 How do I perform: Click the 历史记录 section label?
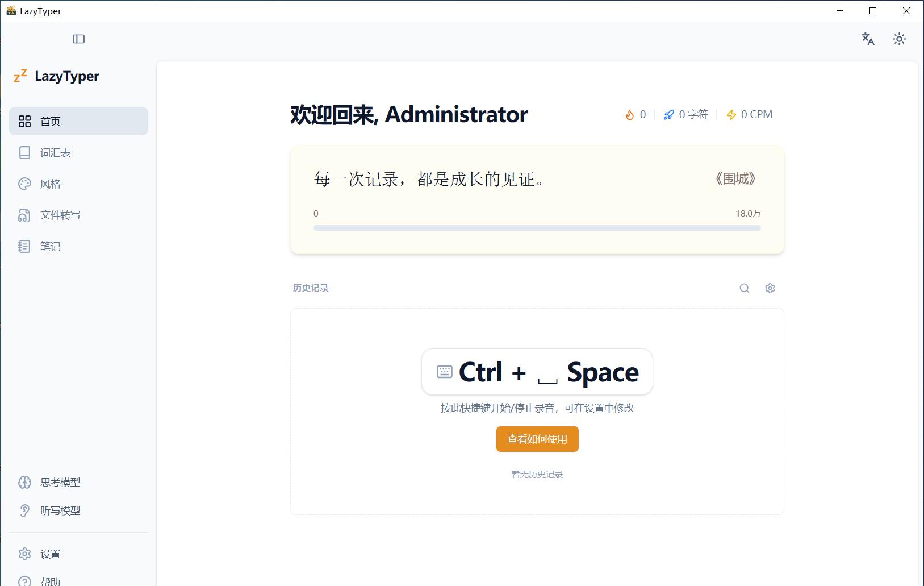[x=311, y=288]
